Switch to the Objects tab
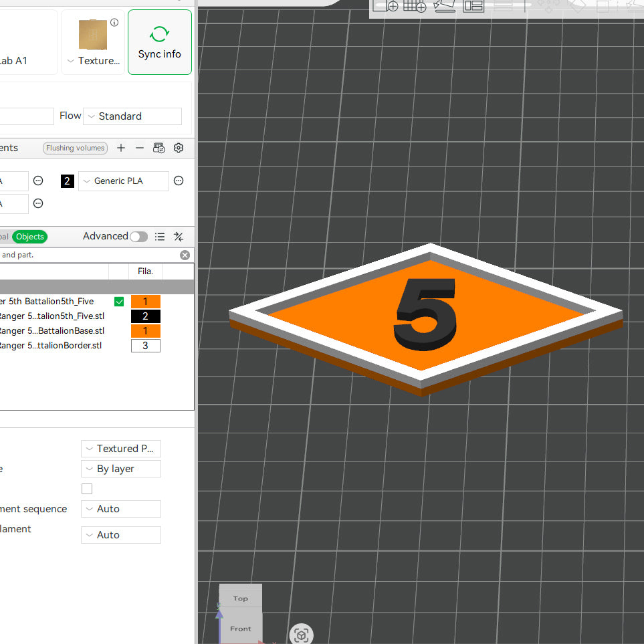644x644 pixels. coord(29,237)
